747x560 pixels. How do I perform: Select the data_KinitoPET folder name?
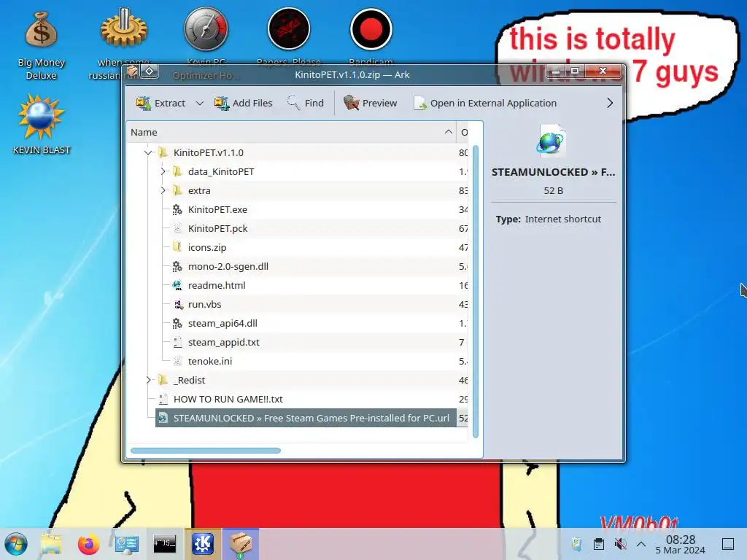[x=221, y=171]
